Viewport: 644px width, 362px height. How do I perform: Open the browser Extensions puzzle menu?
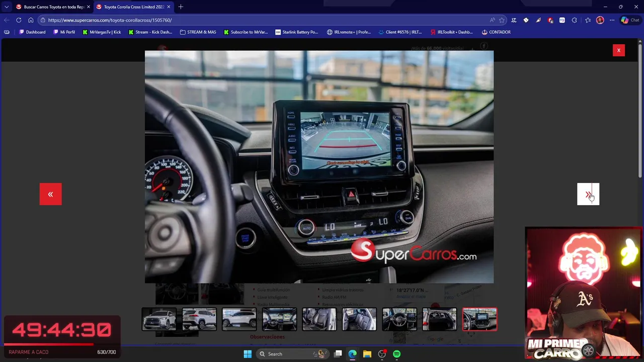click(574, 20)
